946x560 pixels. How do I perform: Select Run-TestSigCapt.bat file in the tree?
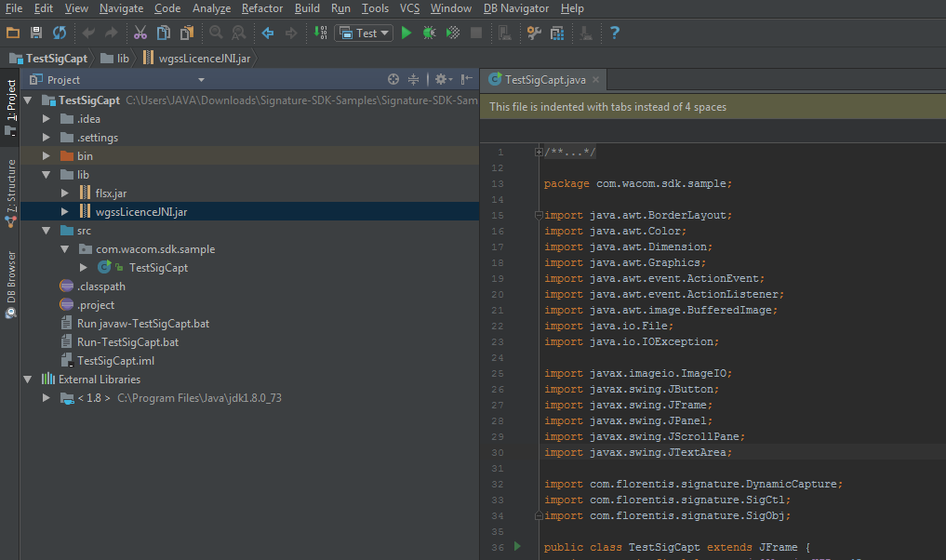click(x=127, y=342)
